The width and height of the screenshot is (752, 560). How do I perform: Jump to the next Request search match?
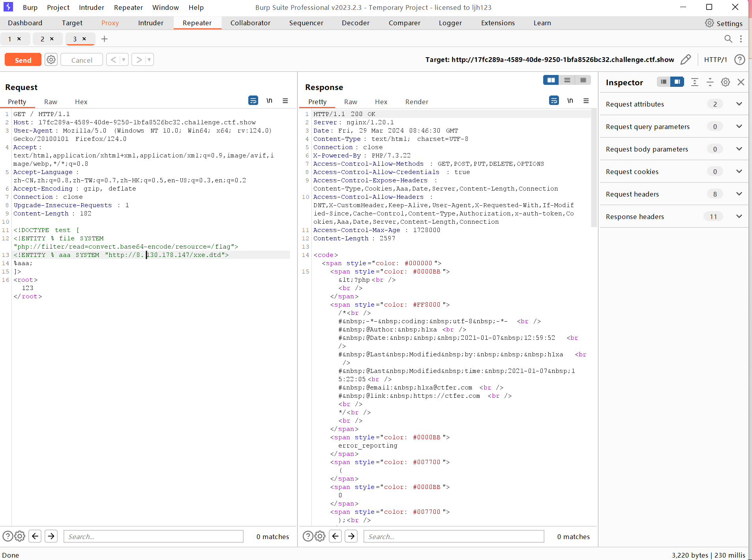click(51, 536)
